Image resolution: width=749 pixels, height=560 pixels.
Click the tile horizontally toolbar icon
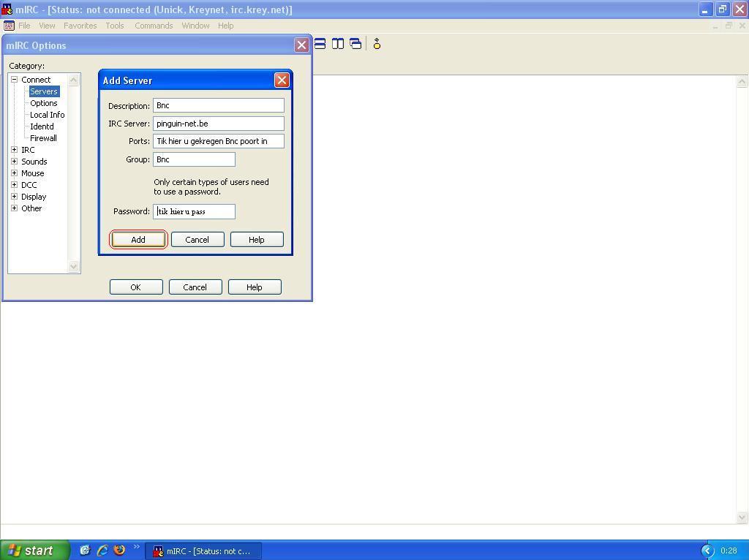point(320,44)
